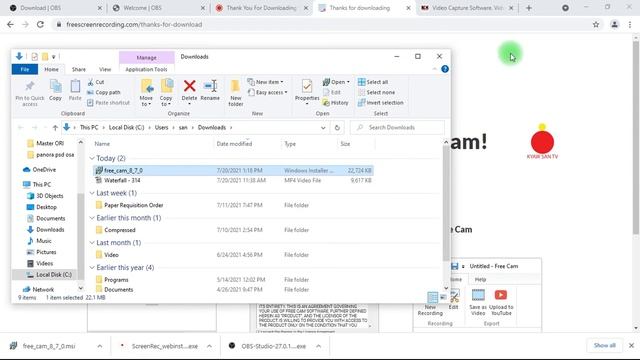Image resolution: width=640 pixels, height=360 pixels.
Task: Open free_cam_8_7_0.msi download options arrow
Action: [x=100, y=346]
